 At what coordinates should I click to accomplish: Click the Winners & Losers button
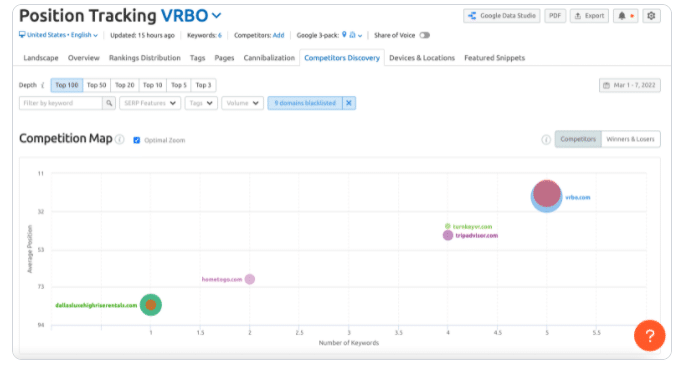click(630, 139)
